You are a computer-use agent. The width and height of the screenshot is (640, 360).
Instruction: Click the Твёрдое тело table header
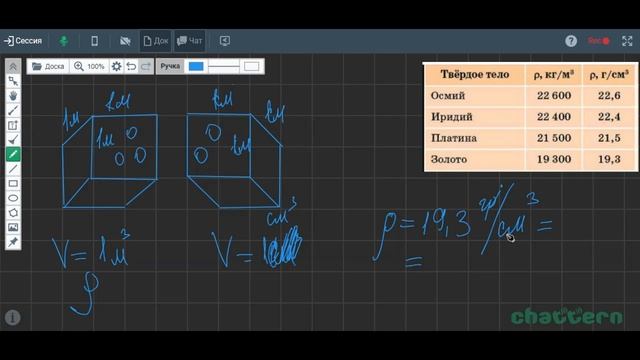click(x=475, y=75)
